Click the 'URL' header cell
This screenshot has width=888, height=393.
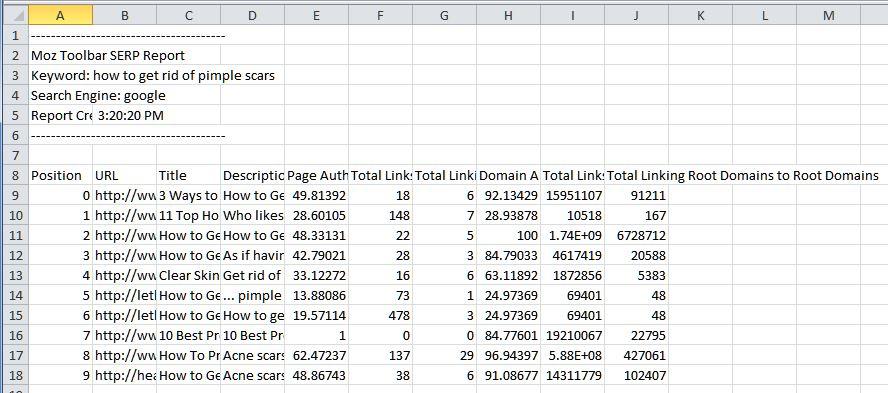point(125,176)
